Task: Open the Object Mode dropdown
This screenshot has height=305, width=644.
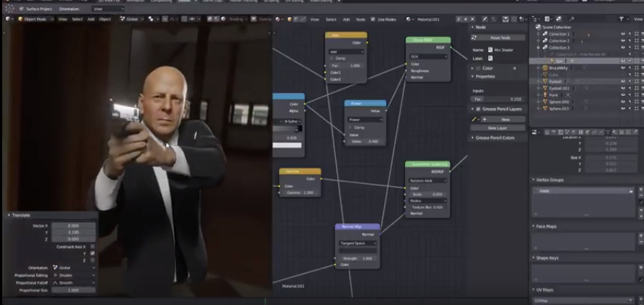Action: pos(35,19)
